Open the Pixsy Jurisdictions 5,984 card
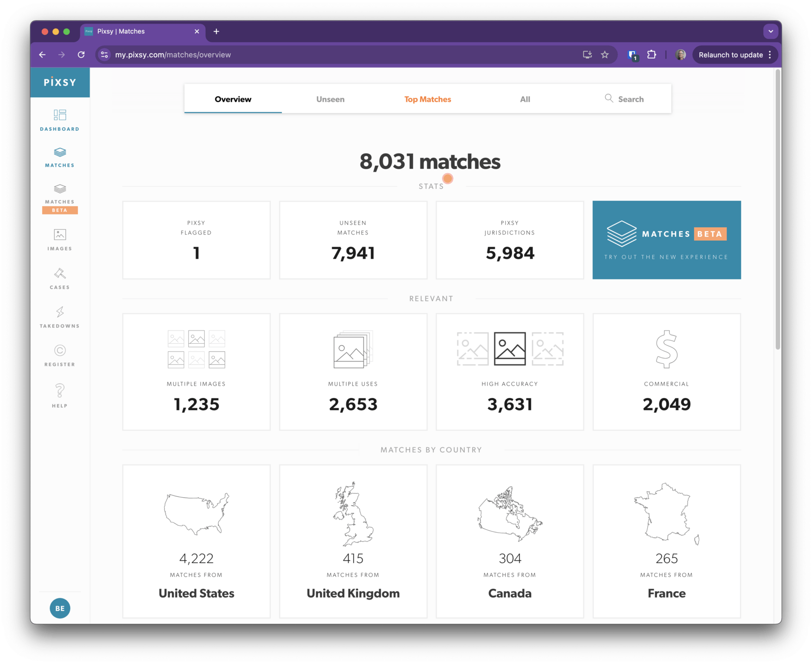Image resolution: width=812 pixels, height=664 pixels. coord(510,240)
